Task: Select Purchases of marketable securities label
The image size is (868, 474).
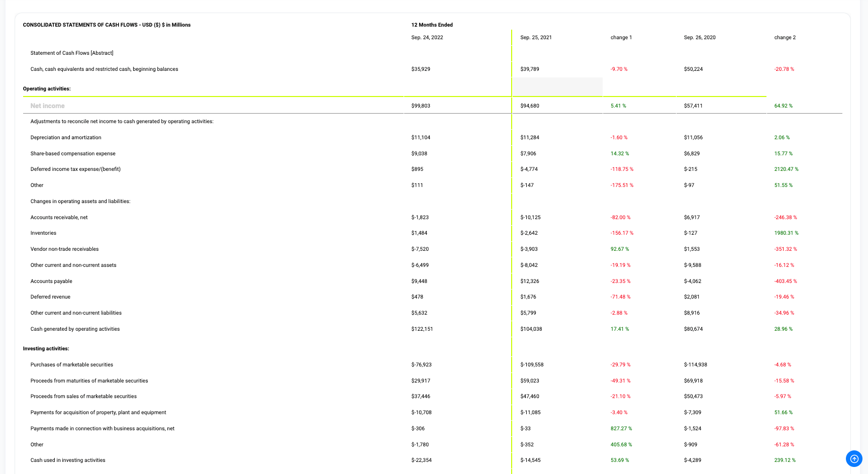Action: [x=71, y=364]
